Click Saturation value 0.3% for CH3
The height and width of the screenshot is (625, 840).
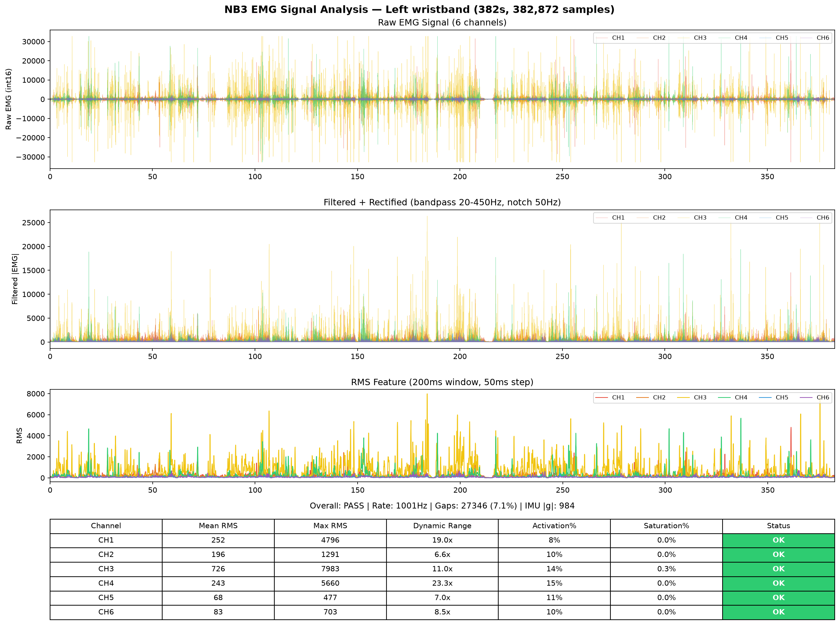pyautogui.click(x=666, y=569)
